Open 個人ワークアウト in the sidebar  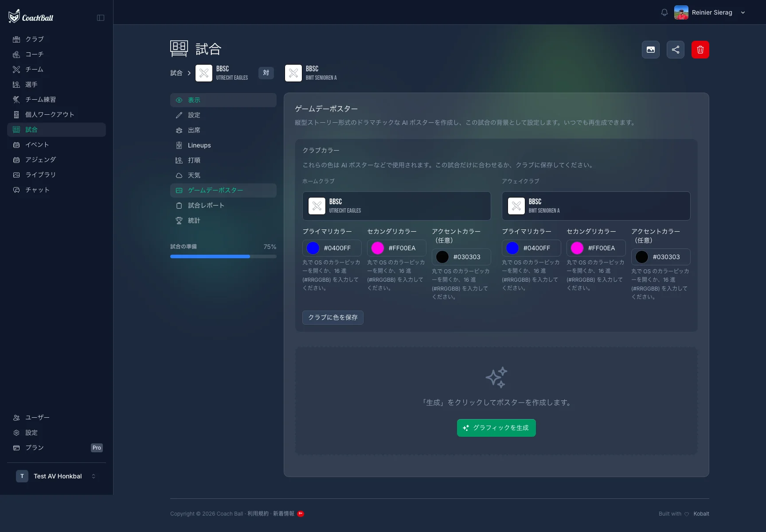pos(56,114)
